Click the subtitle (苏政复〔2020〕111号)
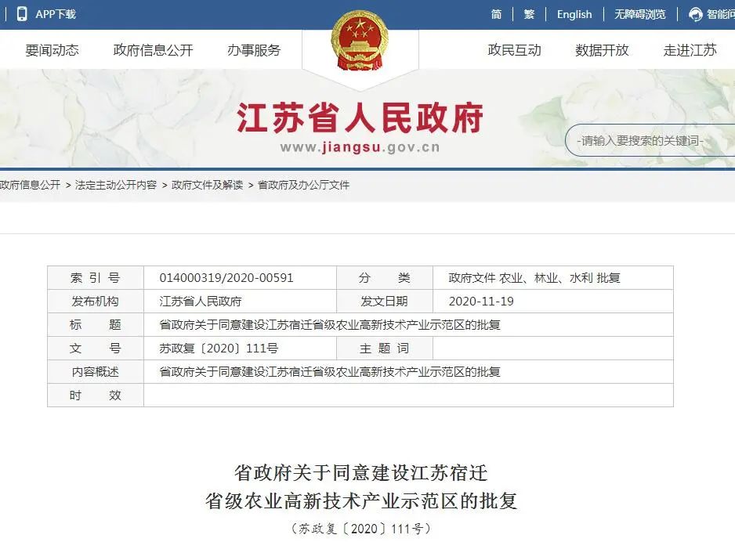The width and height of the screenshot is (735, 560). [361, 529]
